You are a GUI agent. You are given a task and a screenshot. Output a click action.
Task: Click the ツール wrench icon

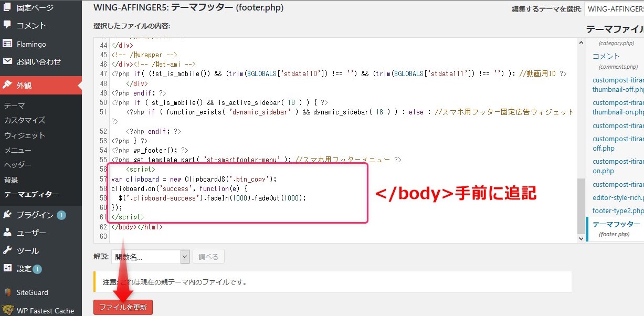pyautogui.click(x=7, y=250)
